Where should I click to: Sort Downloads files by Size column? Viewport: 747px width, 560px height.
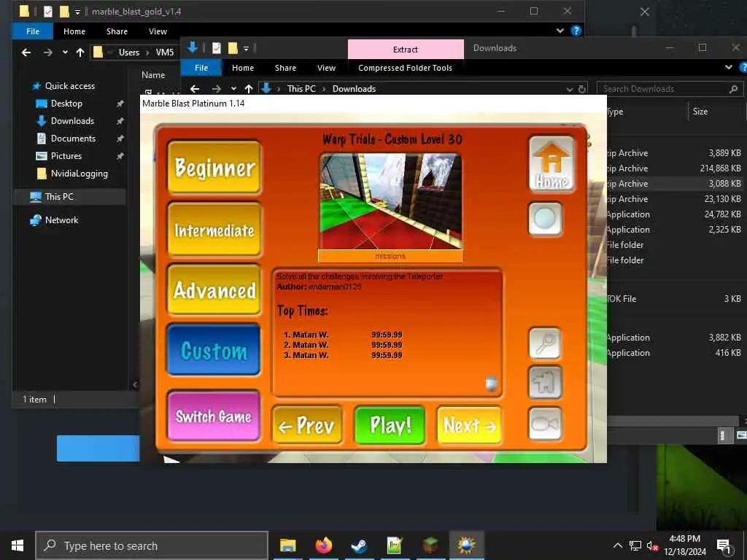click(x=700, y=112)
